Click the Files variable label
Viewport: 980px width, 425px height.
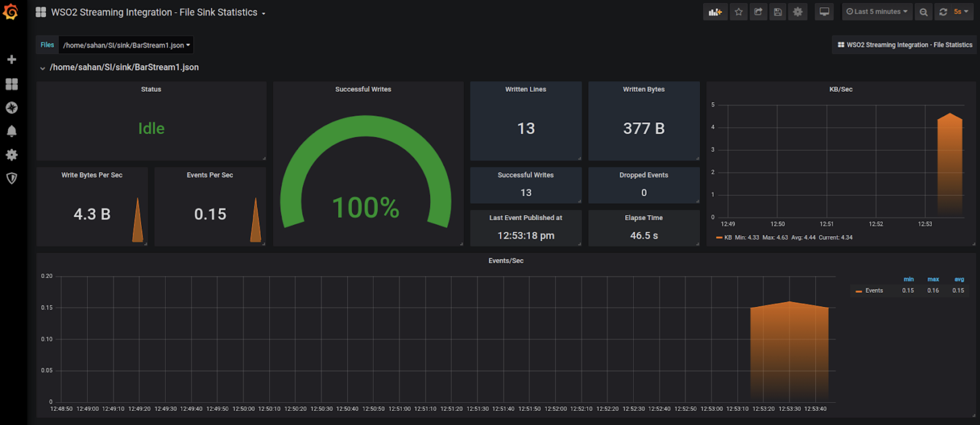click(x=47, y=45)
